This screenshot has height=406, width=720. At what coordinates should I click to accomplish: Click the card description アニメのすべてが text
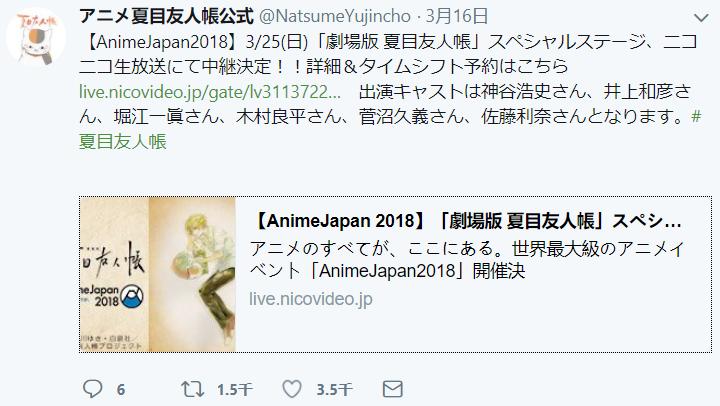[467, 260]
